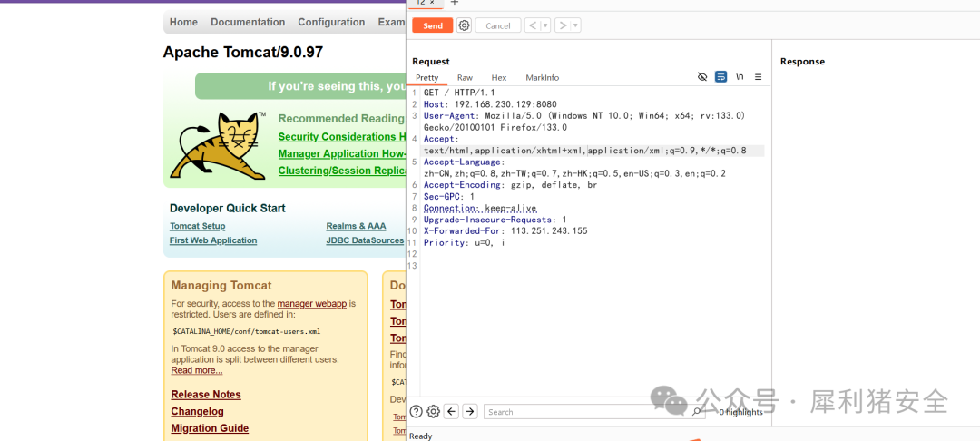Click the Cancel button
Viewport: 980px width, 441px height.
point(498,25)
